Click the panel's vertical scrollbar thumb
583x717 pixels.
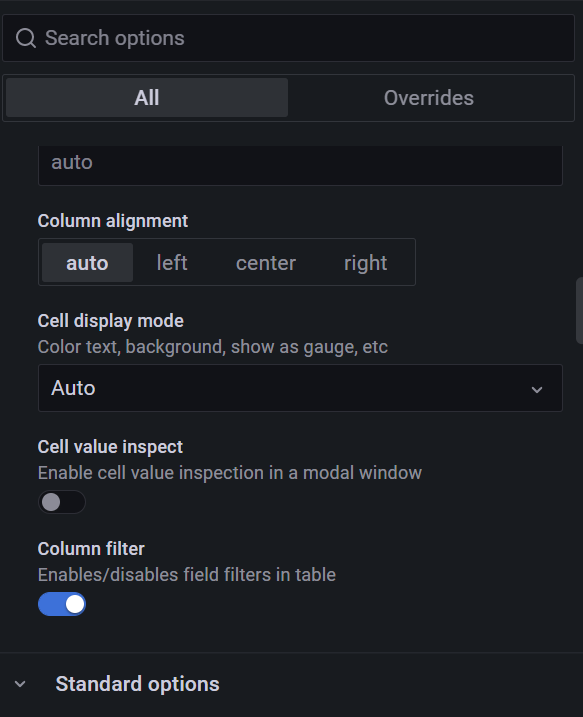tap(579, 310)
